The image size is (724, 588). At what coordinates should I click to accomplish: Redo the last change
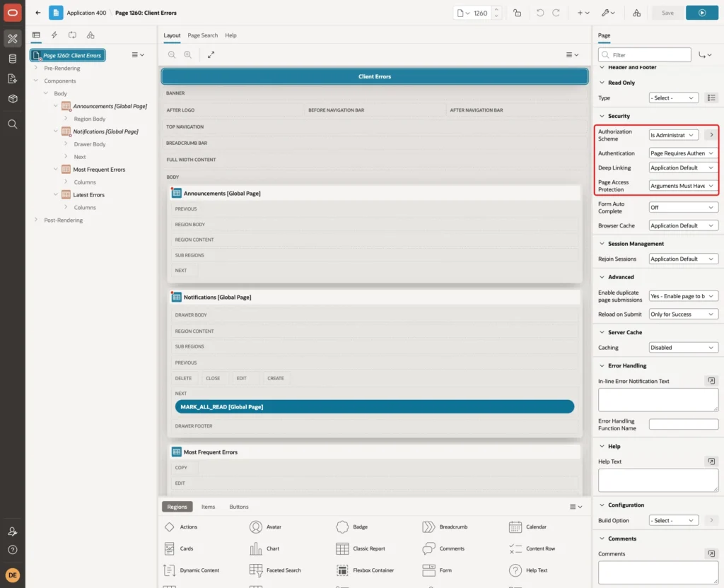pos(556,13)
